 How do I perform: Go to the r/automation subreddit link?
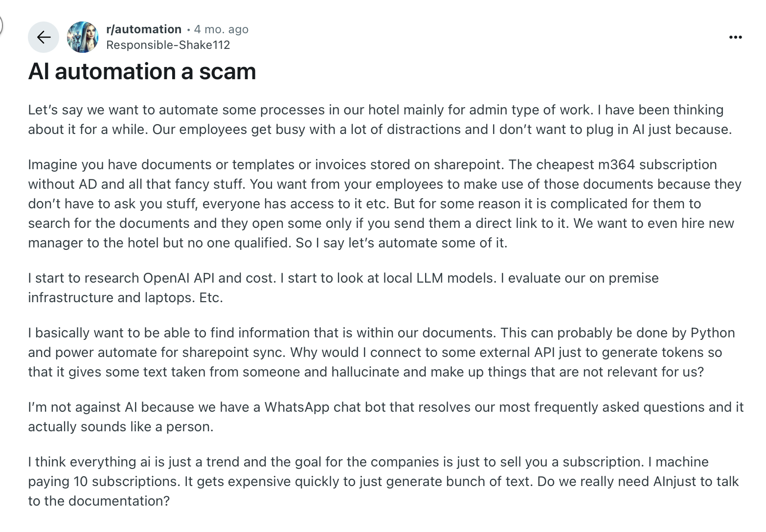tap(143, 29)
